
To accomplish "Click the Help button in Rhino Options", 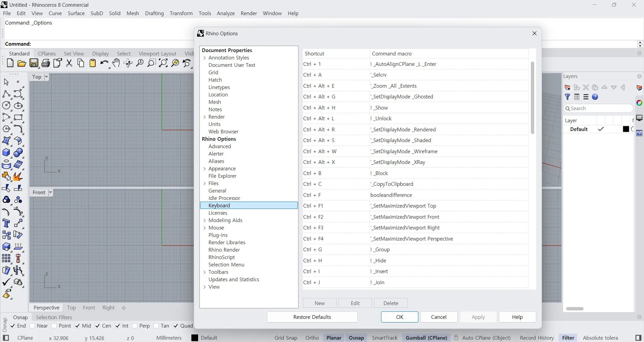I will pyautogui.click(x=517, y=317).
